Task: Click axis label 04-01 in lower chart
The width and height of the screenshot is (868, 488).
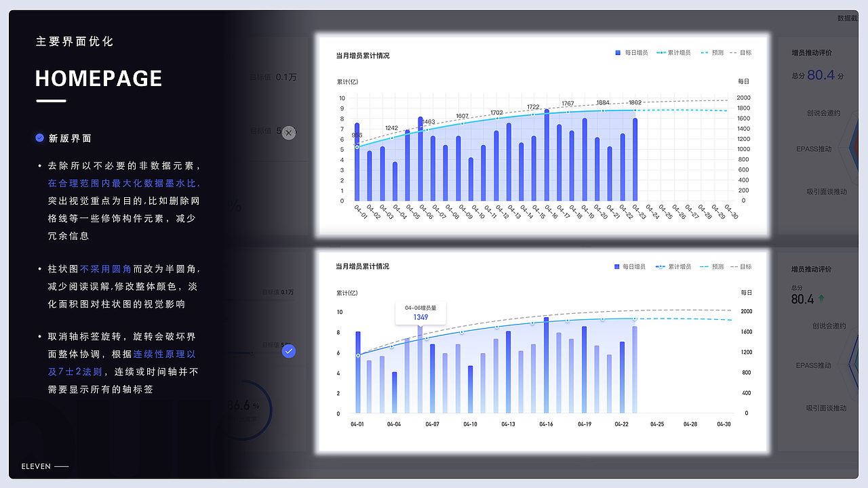Action: [x=357, y=424]
